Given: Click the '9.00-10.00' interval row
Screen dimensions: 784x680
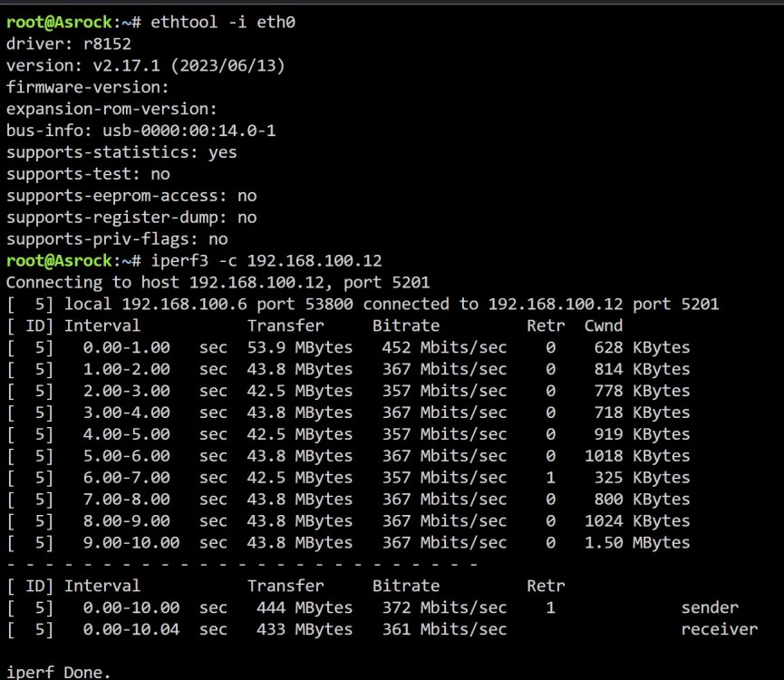Looking at the screenshot, I should click(349, 542).
